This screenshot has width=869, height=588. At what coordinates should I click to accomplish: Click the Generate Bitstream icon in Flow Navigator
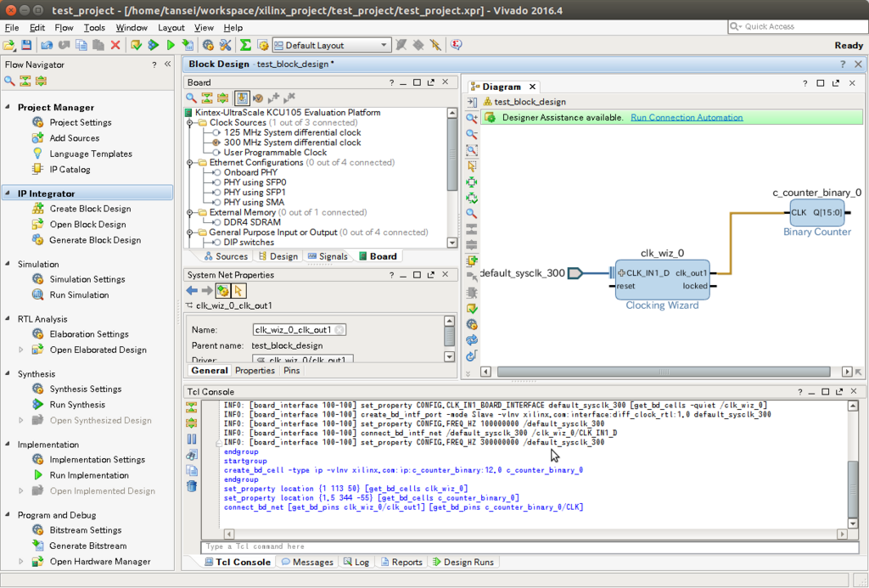tap(37, 546)
